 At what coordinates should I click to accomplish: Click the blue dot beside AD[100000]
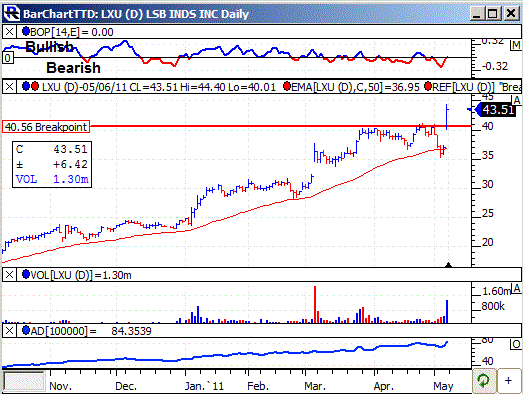[26, 331]
